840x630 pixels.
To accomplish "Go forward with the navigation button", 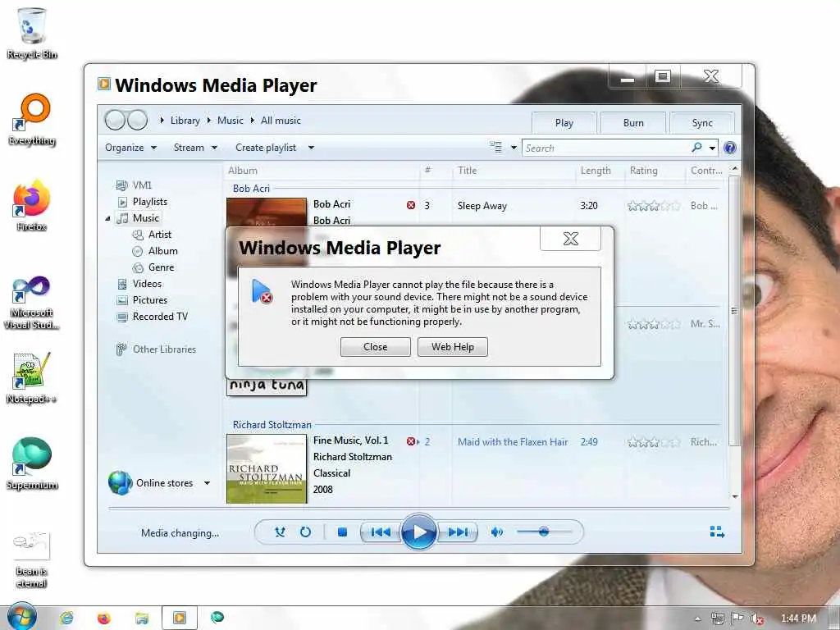I will point(138,120).
